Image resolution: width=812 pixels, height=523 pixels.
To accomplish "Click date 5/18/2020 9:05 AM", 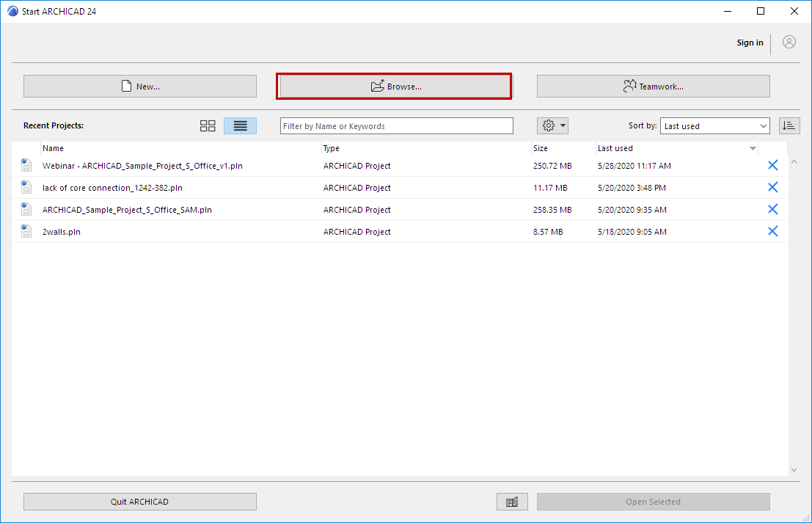I will click(632, 232).
